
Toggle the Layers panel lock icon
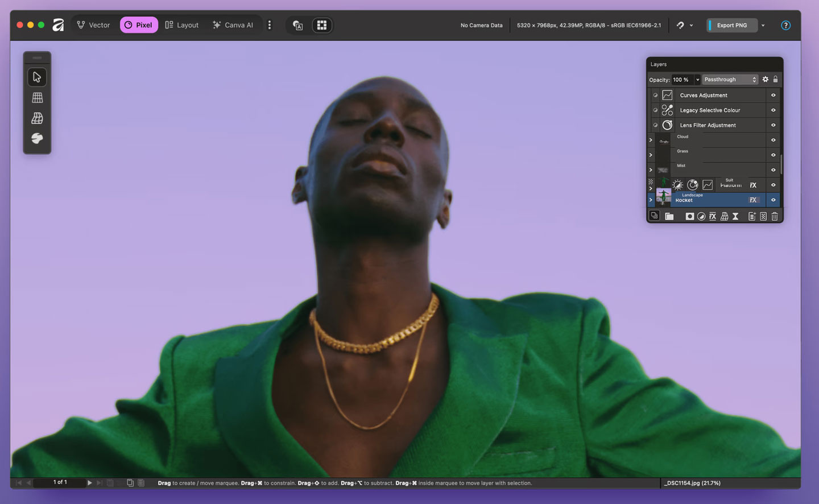click(775, 80)
